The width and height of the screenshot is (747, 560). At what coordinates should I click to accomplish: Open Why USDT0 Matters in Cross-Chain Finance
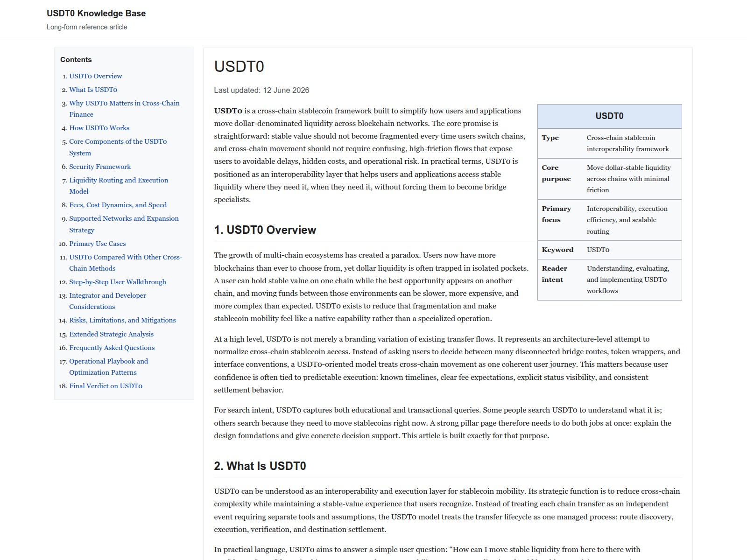click(124, 109)
